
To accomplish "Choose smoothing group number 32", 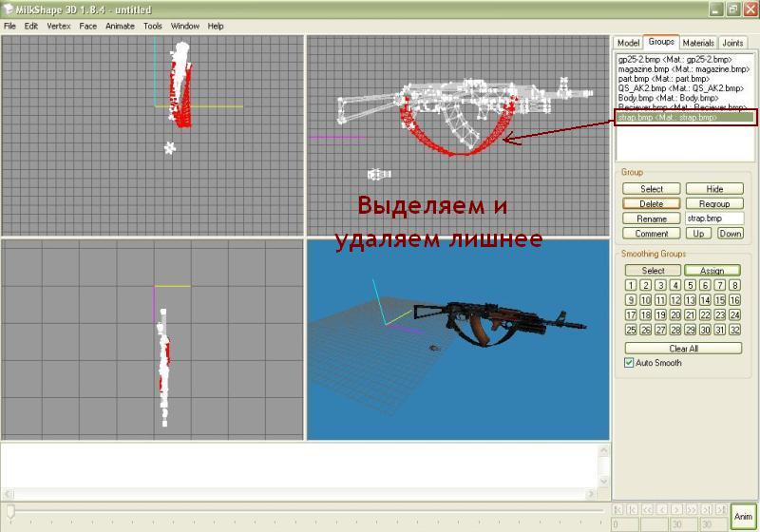I will click(x=733, y=330).
